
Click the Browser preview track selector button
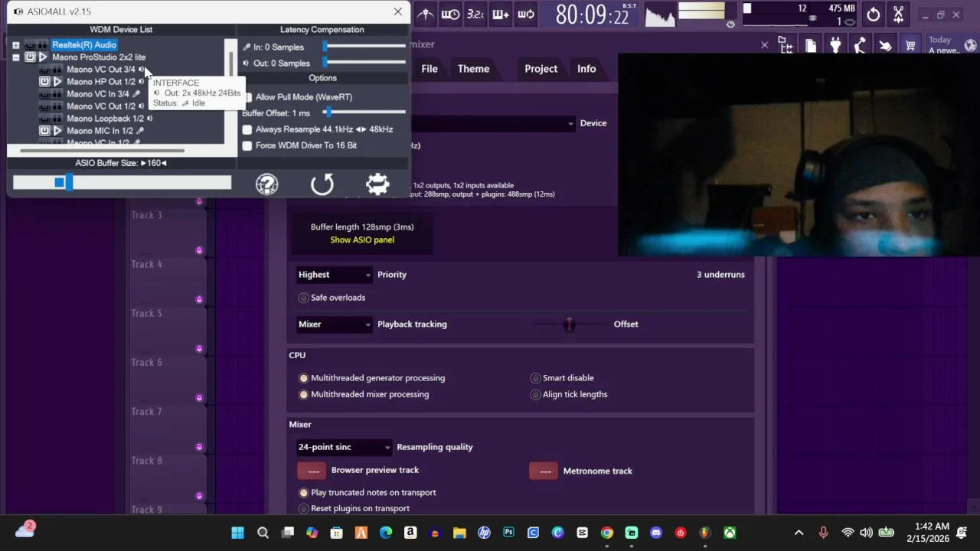coord(312,471)
